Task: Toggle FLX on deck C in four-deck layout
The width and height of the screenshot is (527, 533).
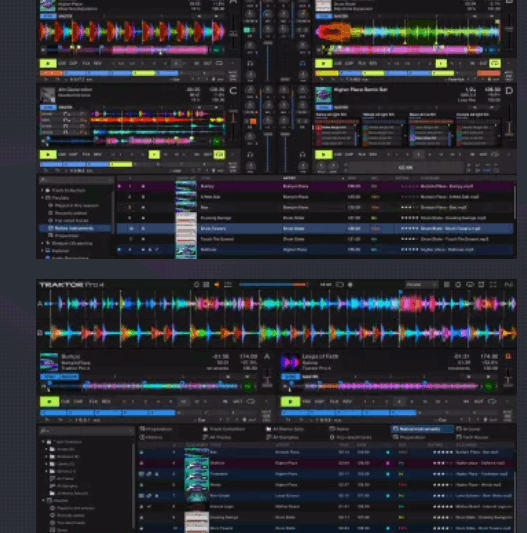Action: [86, 155]
